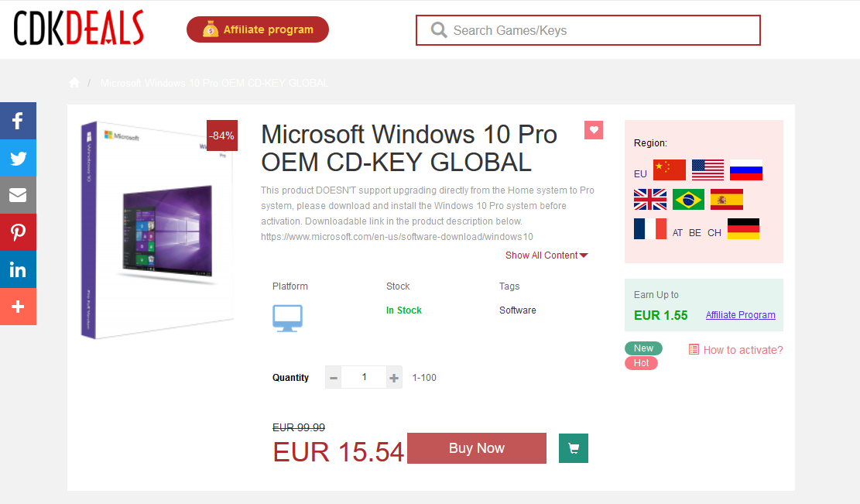The height and width of the screenshot is (504, 860).
Task: Toggle the heart wishlist button
Action: tap(594, 130)
